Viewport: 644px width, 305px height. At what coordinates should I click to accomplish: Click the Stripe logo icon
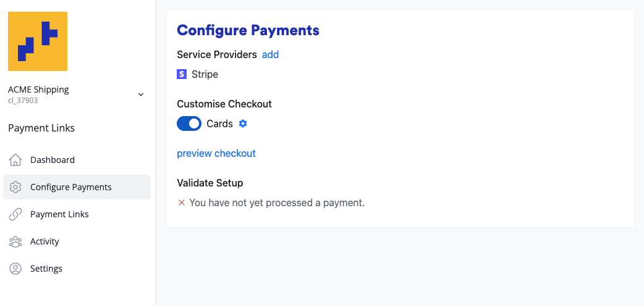pos(182,74)
